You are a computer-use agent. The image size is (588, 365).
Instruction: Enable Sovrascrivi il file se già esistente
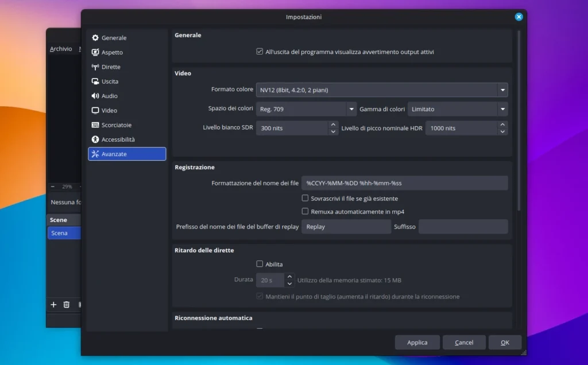pyautogui.click(x=305, y=199)
